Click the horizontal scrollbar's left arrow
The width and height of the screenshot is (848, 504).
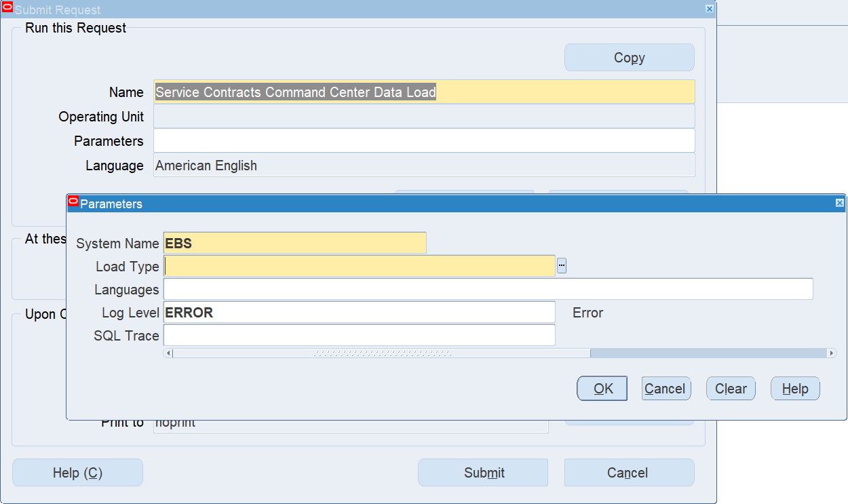(x=168, y=353)
